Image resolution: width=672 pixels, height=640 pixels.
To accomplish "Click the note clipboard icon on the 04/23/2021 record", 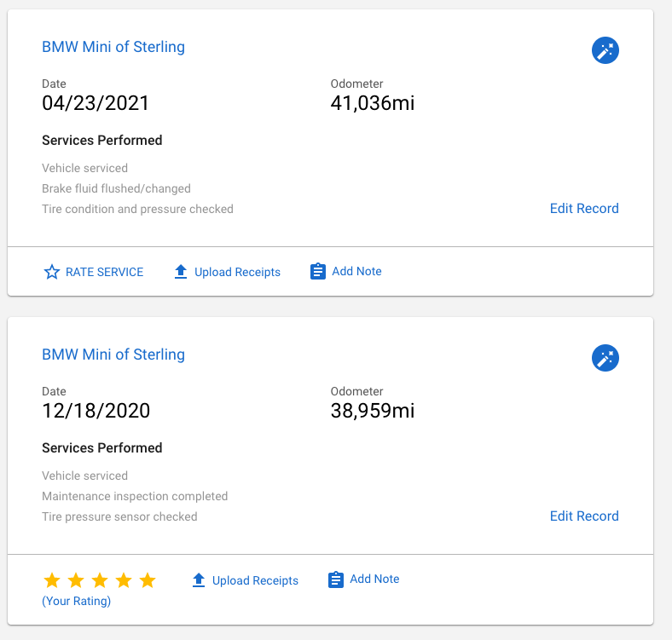I will click(x=317, y=271).
